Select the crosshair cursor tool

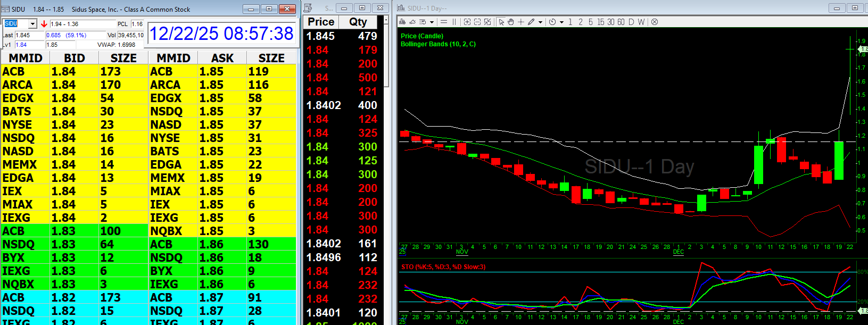(x=521, y=22)
